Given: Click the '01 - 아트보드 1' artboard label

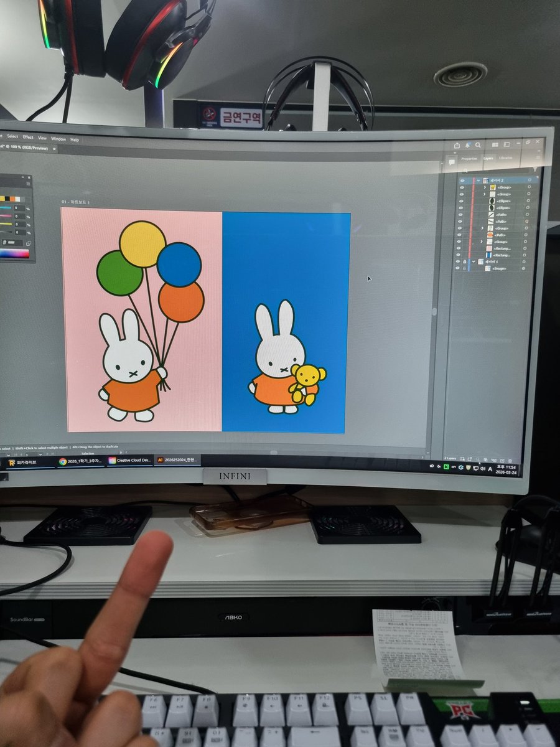Looking at the screenshot, I should pyautogui.click(x=76, y=202).
